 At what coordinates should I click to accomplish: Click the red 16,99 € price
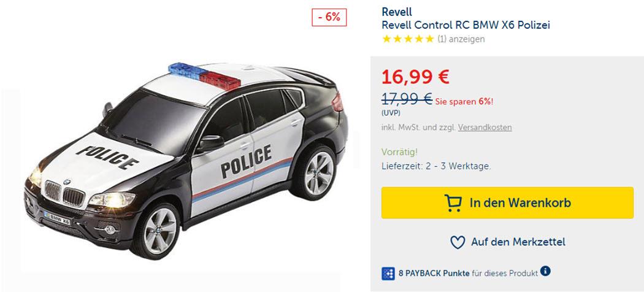(x=416, y=77)
